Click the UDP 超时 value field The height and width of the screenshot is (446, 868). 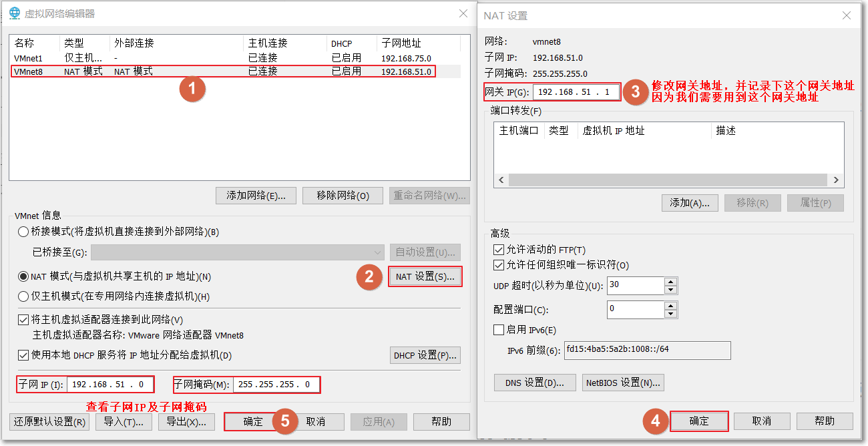[x=635, y=286]
